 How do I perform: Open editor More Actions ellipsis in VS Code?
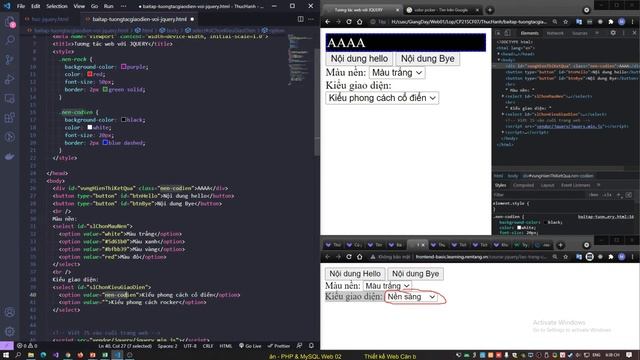[311, 19]
